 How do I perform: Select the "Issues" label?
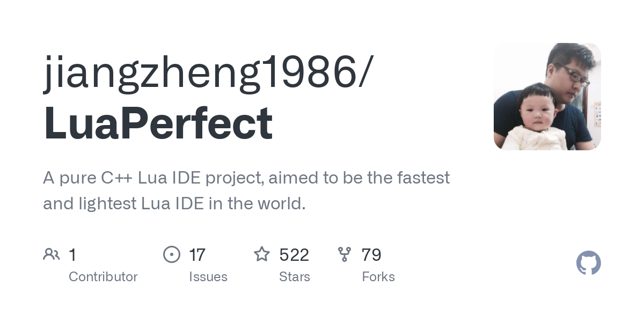tap(208, 277)
